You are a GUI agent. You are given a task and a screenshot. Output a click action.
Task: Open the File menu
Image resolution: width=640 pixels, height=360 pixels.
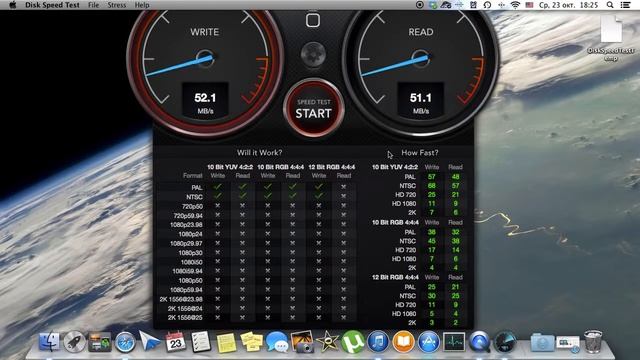93,5
